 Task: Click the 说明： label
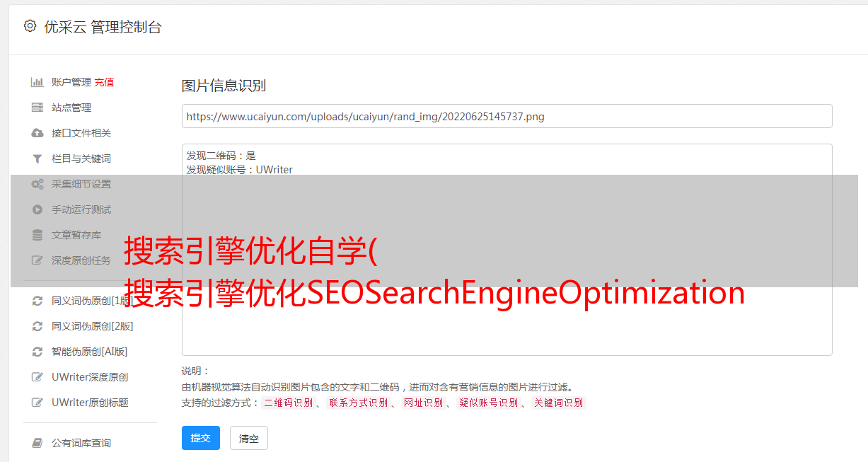[196, 371]
